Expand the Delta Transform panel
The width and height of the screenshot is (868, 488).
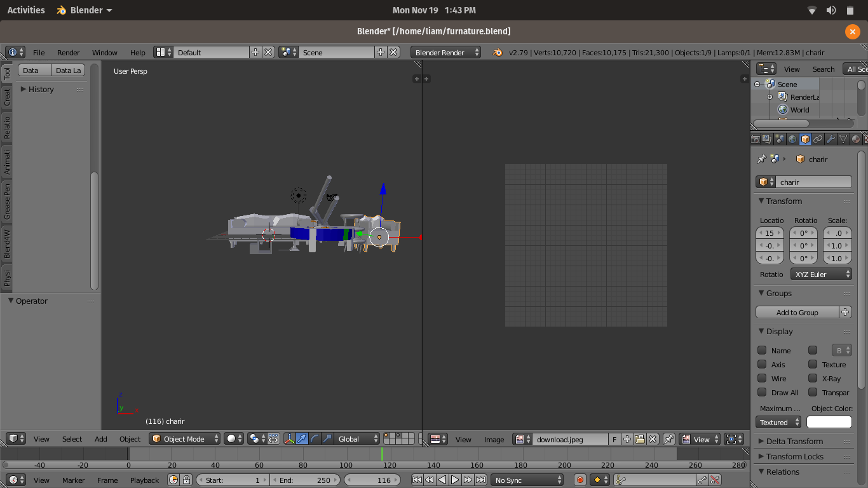794,441
